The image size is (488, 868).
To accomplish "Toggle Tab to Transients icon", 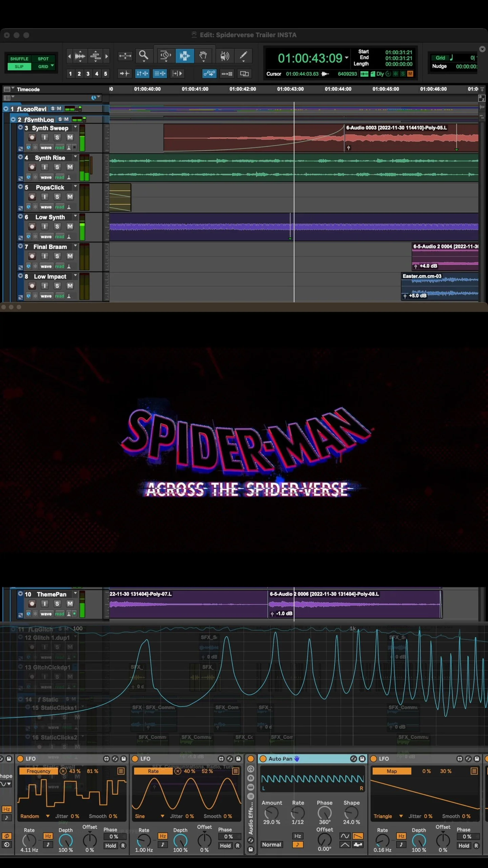I will point(124,73).
